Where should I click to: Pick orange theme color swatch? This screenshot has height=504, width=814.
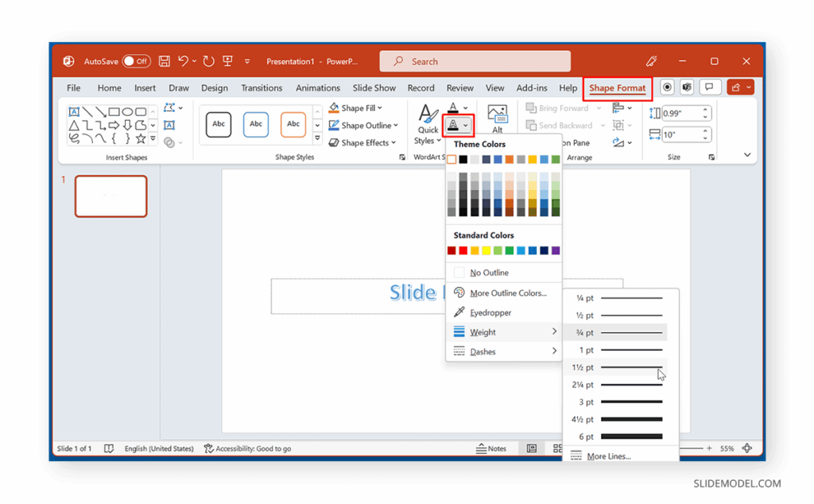pyautogui.click(x=510, y=159)
